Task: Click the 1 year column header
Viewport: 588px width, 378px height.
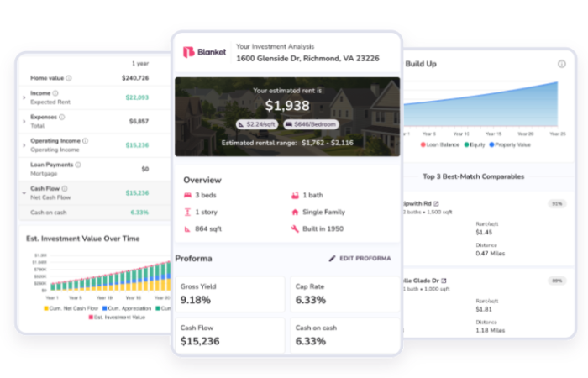Action: click(x=140, y=63)
